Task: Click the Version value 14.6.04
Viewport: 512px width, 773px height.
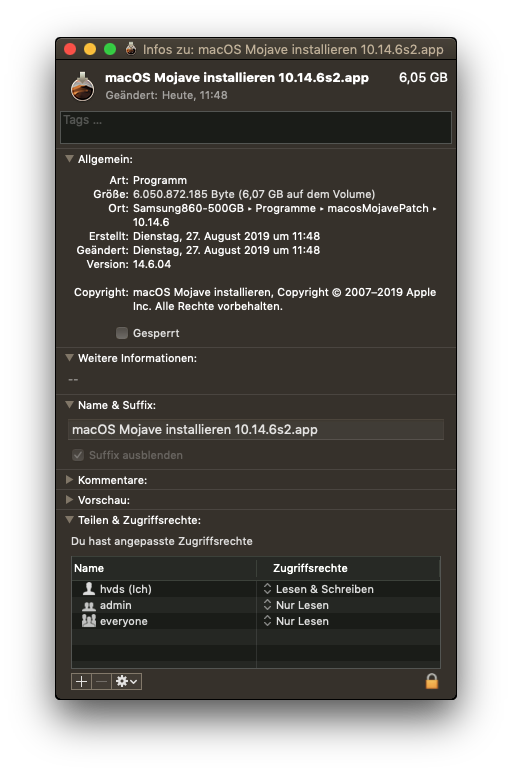Action: (152, 264)
